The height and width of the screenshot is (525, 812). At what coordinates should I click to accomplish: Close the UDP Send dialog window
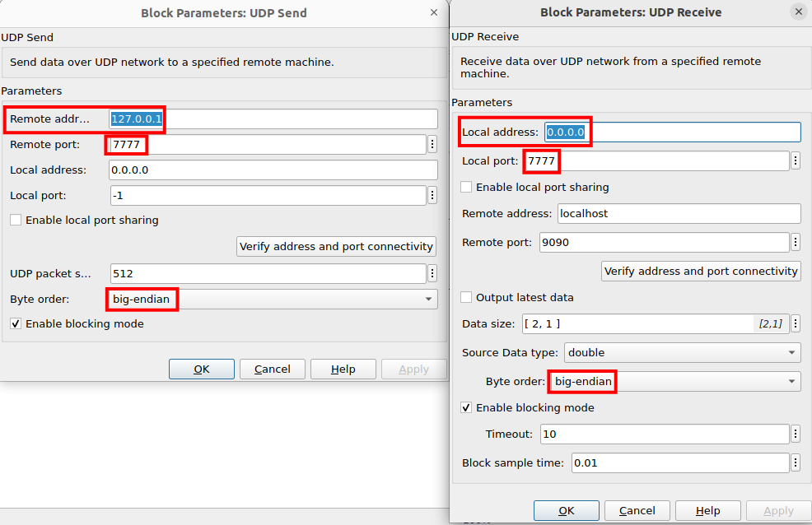pos(434,12)
